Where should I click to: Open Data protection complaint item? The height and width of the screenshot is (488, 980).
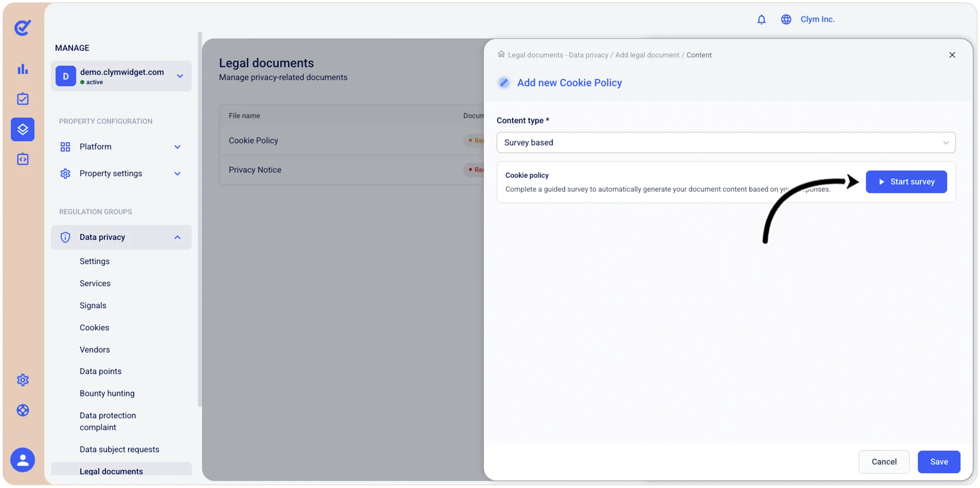point(108,421)
